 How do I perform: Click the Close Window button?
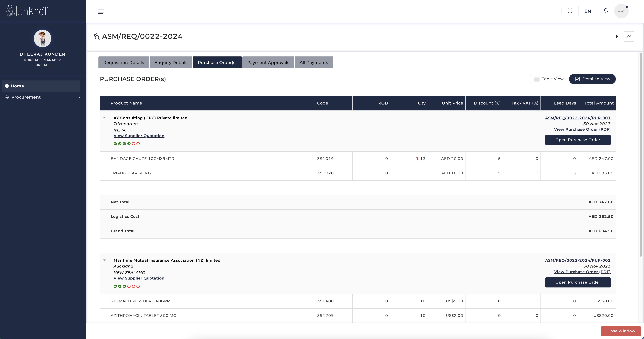coord(621,331)
